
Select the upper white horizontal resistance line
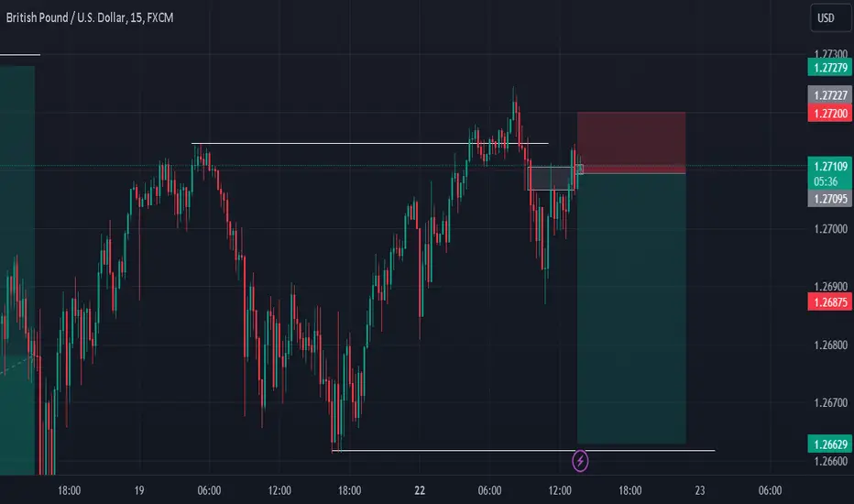tap(370, 143)
